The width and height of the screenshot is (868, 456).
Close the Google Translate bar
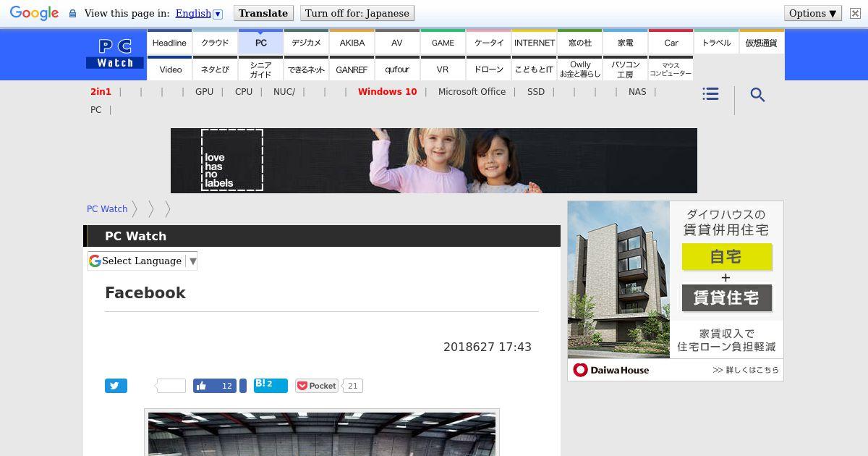point(855,13)
